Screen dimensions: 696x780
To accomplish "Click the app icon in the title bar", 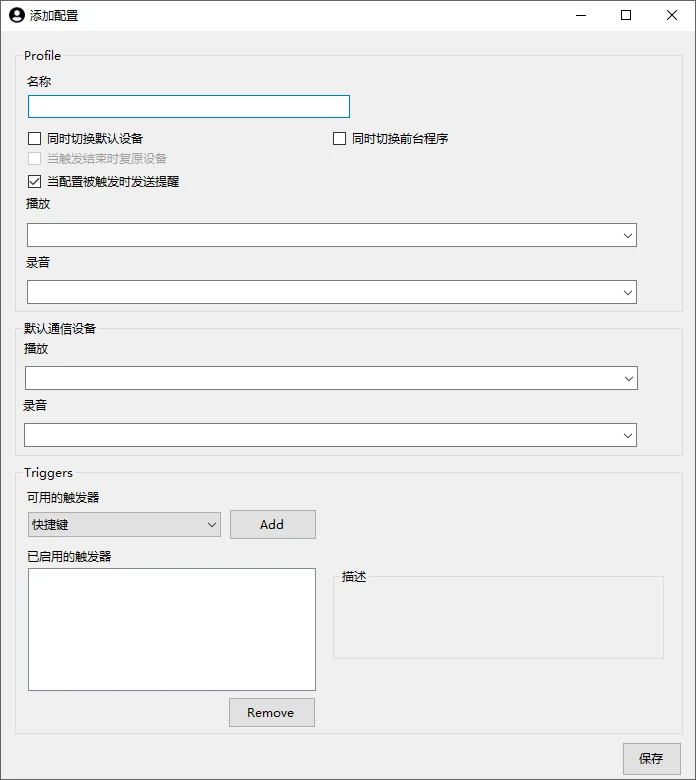I will (16, 15).
